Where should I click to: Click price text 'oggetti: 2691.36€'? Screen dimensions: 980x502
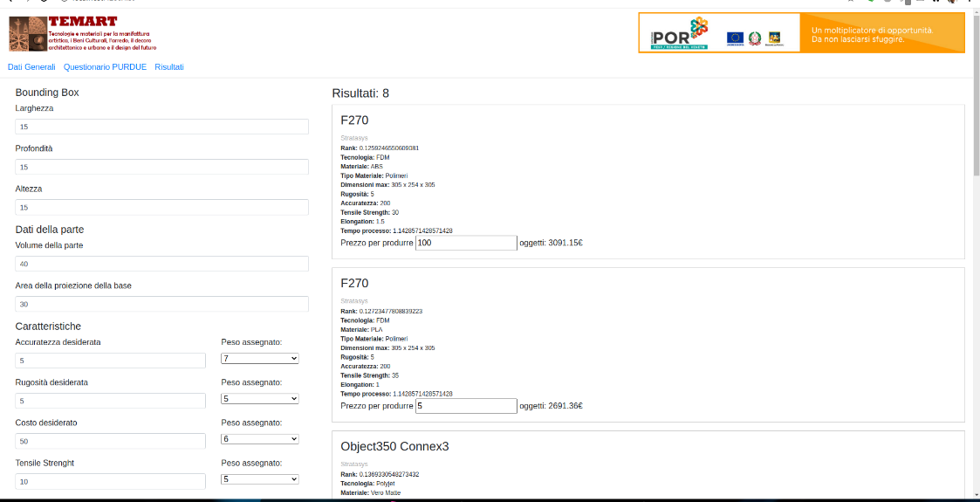pos(552,406)
